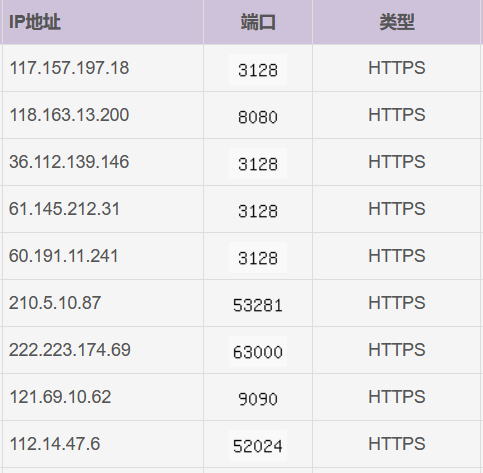
Task: Click HTTPS type for 210.5.10.87
Action: [397, 303]
